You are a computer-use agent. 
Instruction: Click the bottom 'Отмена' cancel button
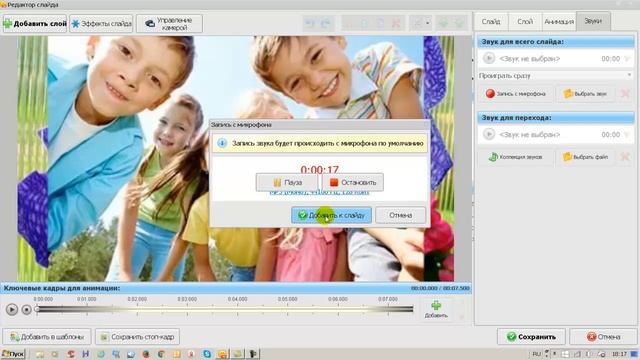tap(603, 337)
